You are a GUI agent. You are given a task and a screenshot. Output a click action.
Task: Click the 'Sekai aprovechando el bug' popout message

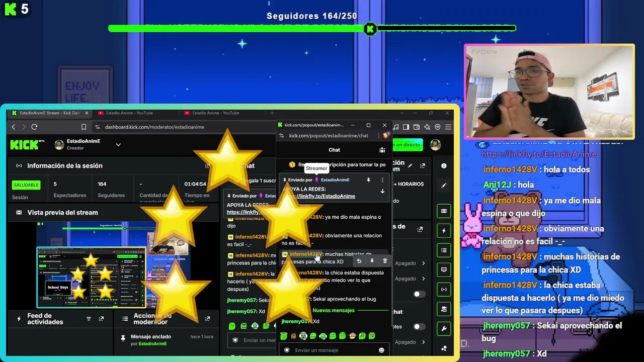[x=345, y=299]
